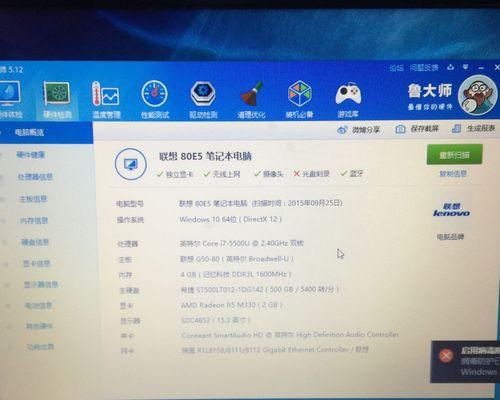This screenshot has height=400, width=500.
Task: Select 内存信息 sidebar item
Action: [x=34, y=220]
